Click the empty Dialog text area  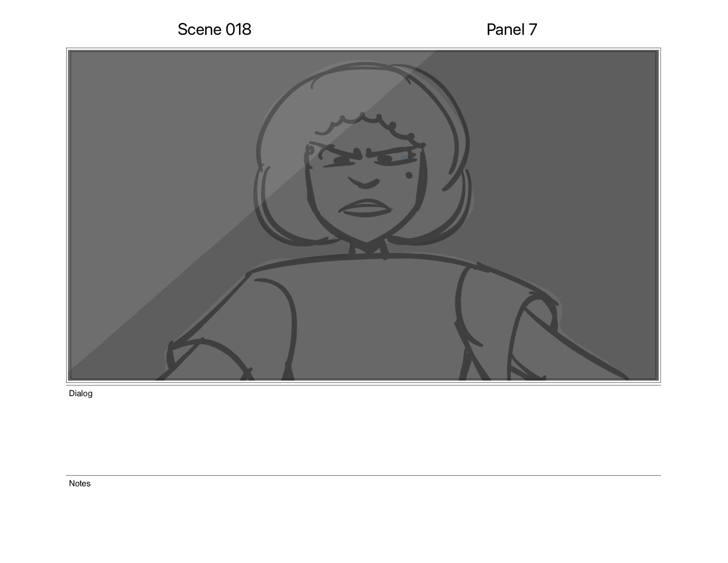[364, 435]
